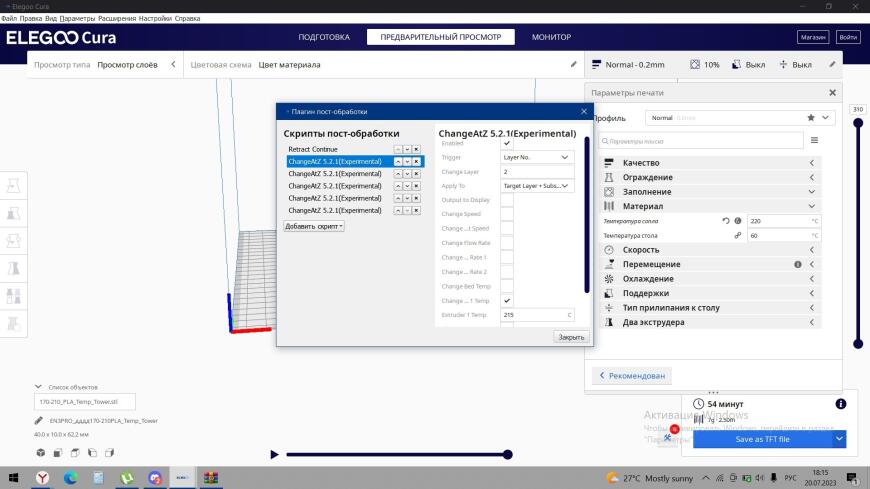870x489 pixels.
Task: Switch to the top view cube icon
Action: [x=75, y=453]
